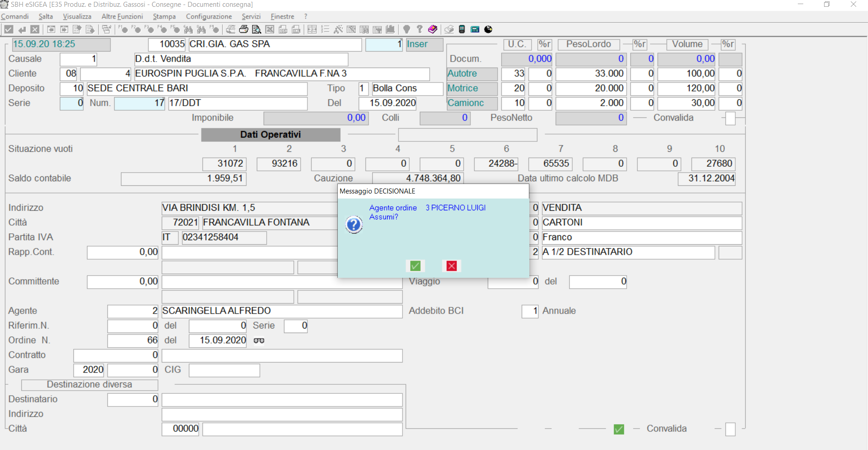Reject with the red X in the dialog
This screenshot has height=450, width=868.
[451, 266]
